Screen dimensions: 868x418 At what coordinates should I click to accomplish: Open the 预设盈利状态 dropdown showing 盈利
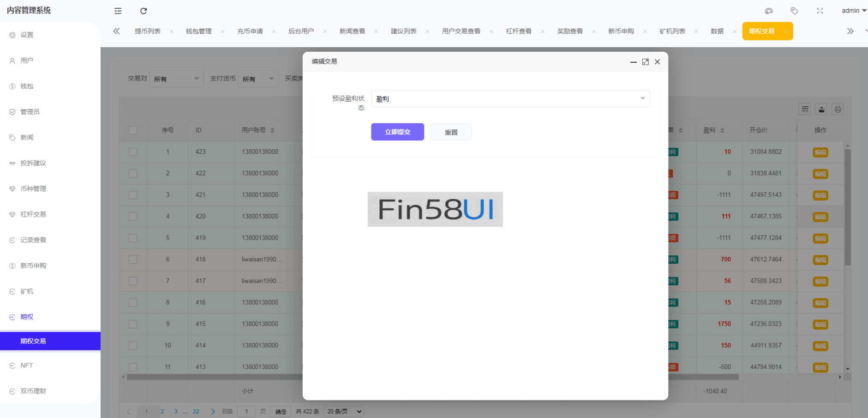510,98
